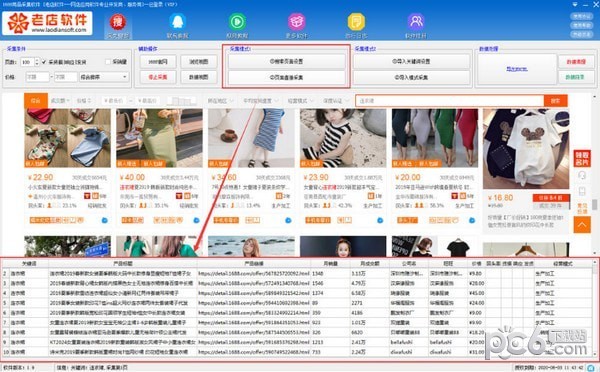Open the title bar dropdown arrow menu
Screen dimensions: 600x372
pyautogui.click(x=575, y=4)
